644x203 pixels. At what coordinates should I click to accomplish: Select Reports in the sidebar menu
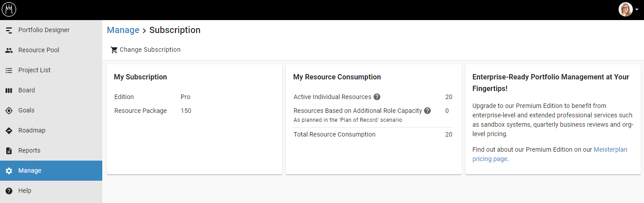51,151
